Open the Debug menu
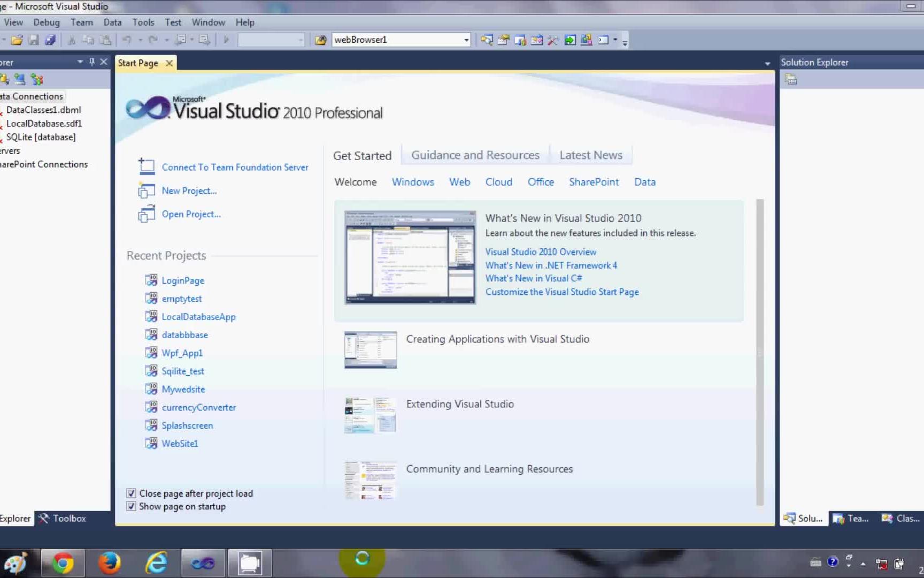 [47, 22]
